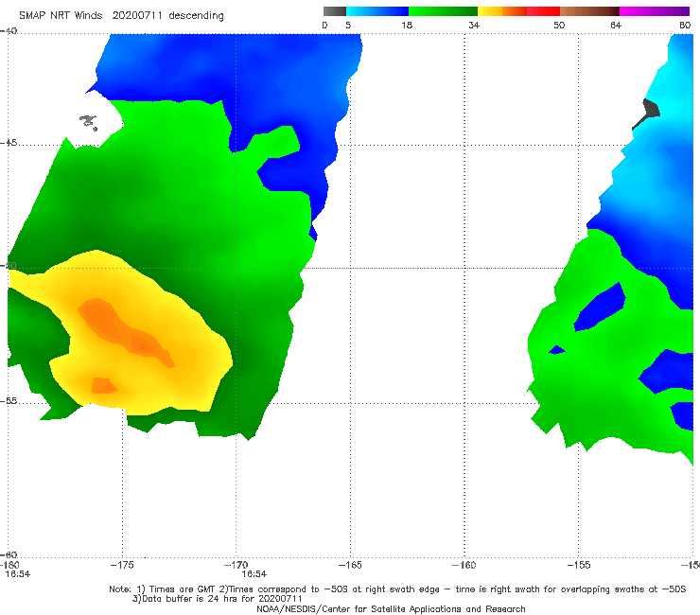Click the yellow-to-red 34–50 color bar segment
This screenshot has width=700, height=615.
click(518, 11)
